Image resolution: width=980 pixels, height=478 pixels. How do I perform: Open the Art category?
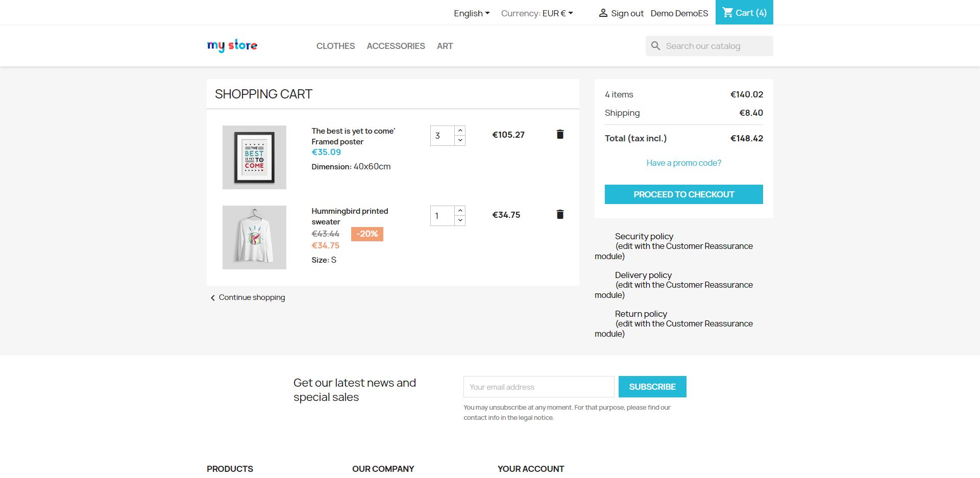coord(445,46)
